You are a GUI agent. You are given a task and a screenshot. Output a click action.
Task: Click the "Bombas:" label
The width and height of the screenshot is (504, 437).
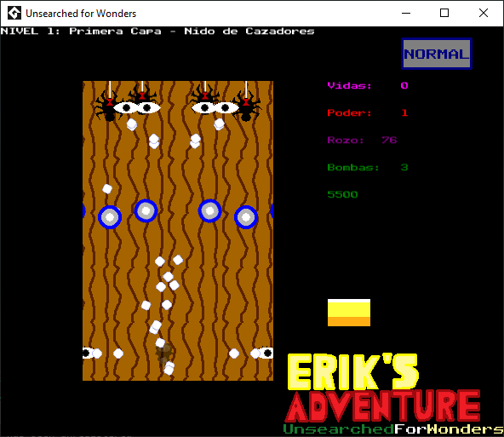coord(353,168)
